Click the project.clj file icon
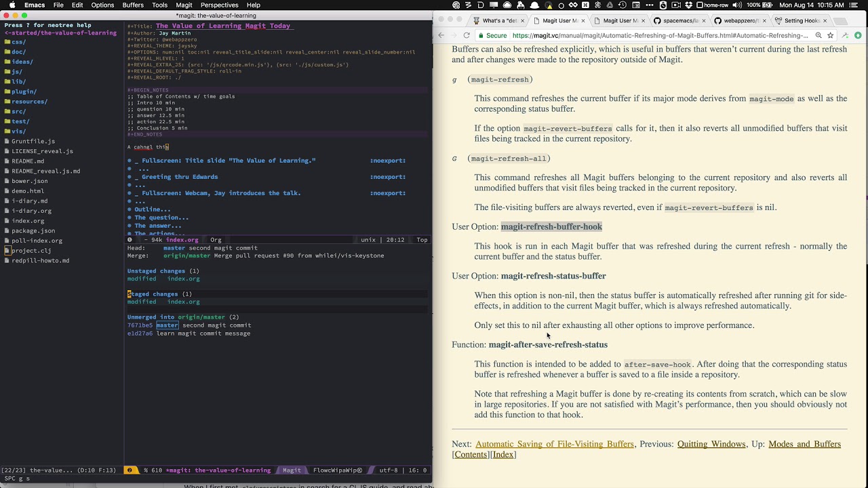Image resolution: width=868 pixels, height=488 pixels. click(x=7, y=251)
